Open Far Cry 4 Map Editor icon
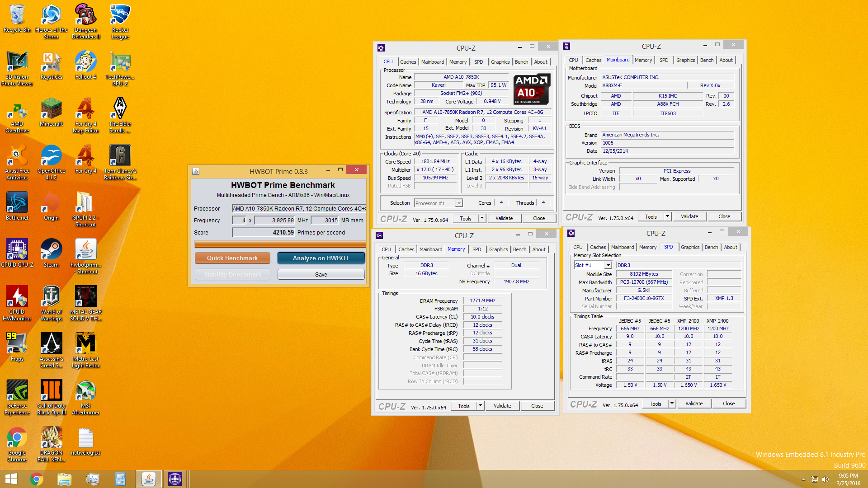 pyautogui.click(x=85, y=116)
